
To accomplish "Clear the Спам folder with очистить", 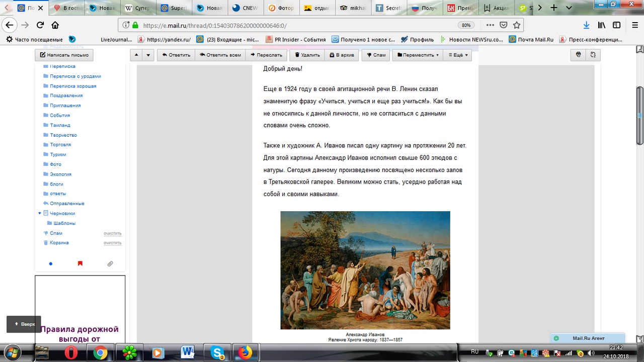I will pos(113,233).
